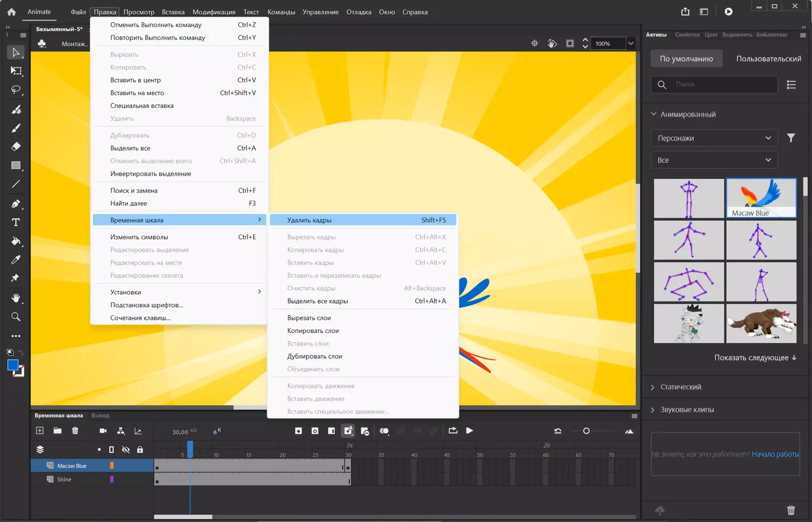Open the Персонажи dropdown
This screenshot has width=812, height=522.
[x=714, y=138]
